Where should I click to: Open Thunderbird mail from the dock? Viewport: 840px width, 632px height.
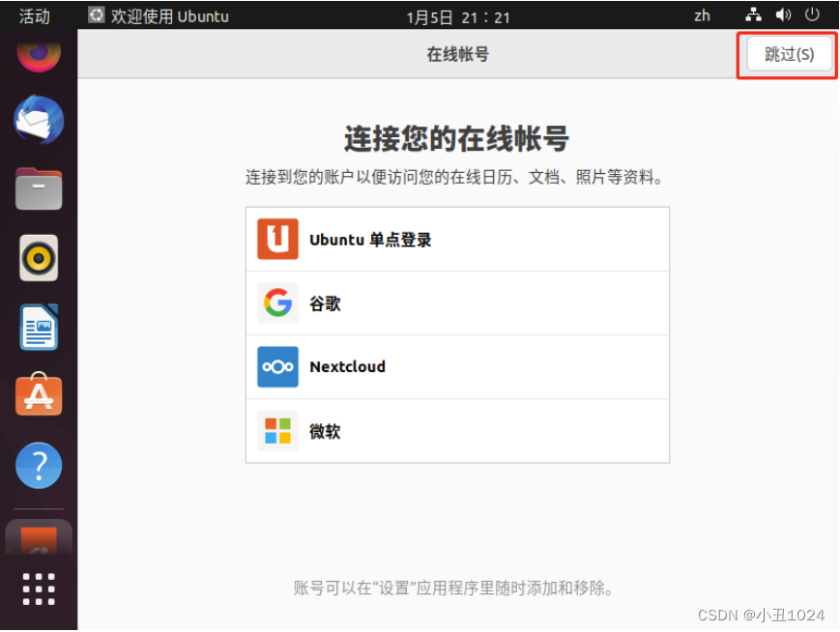coord(39,120)
